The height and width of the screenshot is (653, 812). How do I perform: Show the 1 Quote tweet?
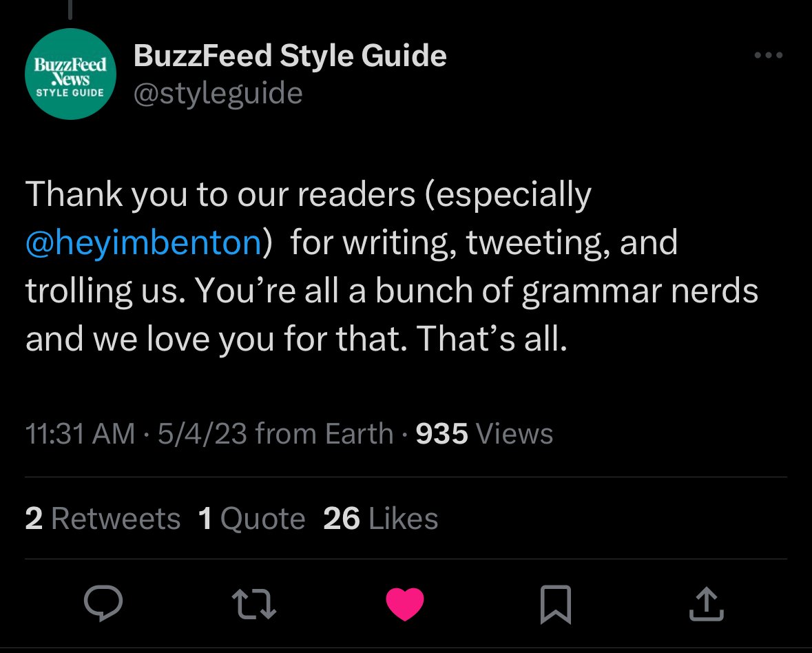[251, 519]
